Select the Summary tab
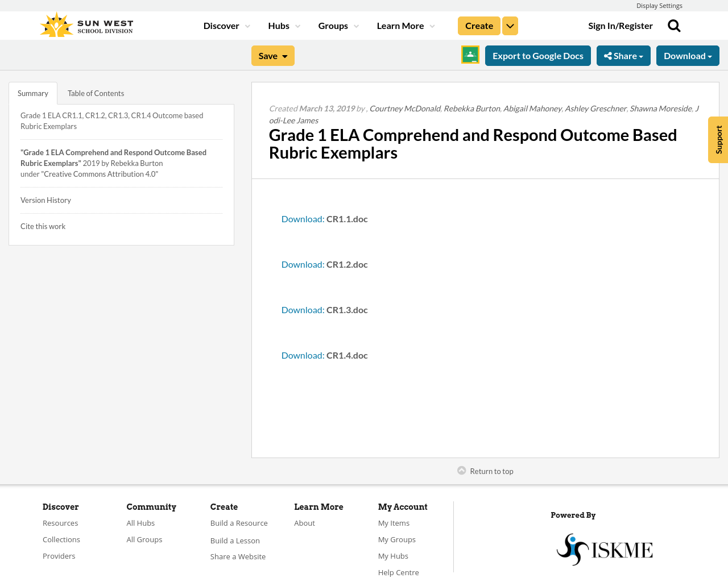Image resolution: width=728 pixels, height=582 pixels. pyautogui.click(x=33, y=93)
